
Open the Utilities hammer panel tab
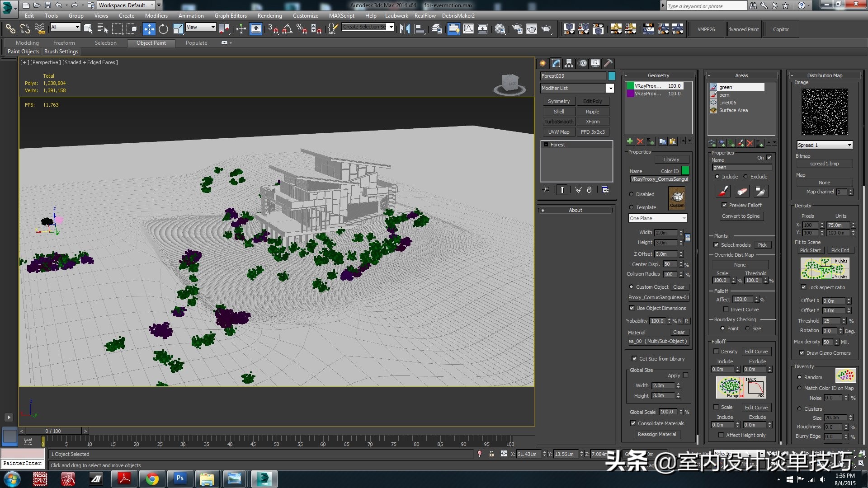tap(609, 63)
